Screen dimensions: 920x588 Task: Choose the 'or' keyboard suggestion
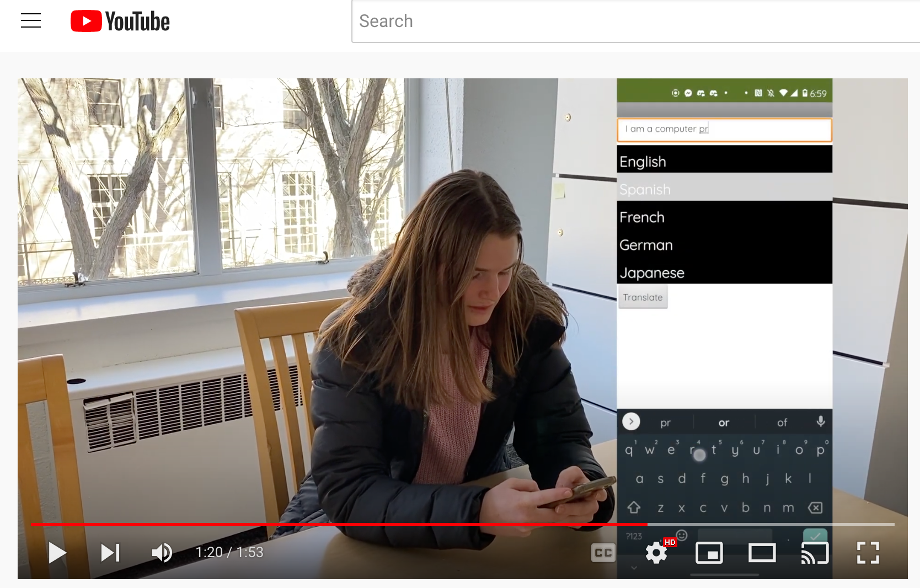pyautogui.click(x=724, y=423)
